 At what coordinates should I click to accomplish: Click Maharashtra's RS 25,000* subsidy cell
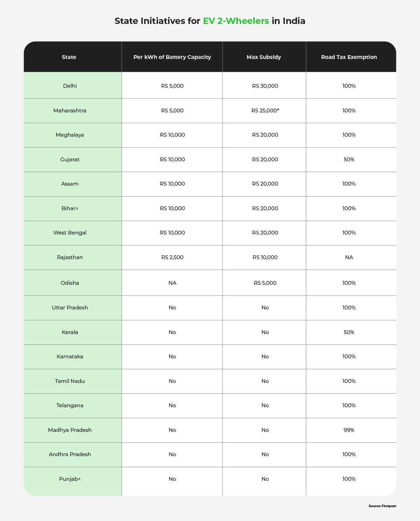point(265,111)
